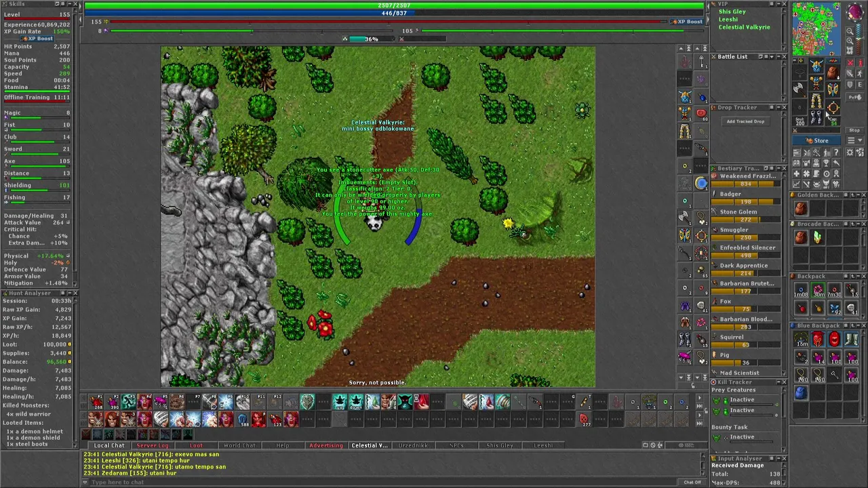Open the Advertising chat tab
Screen dimensions: 868x488
[x=325, y=445]
